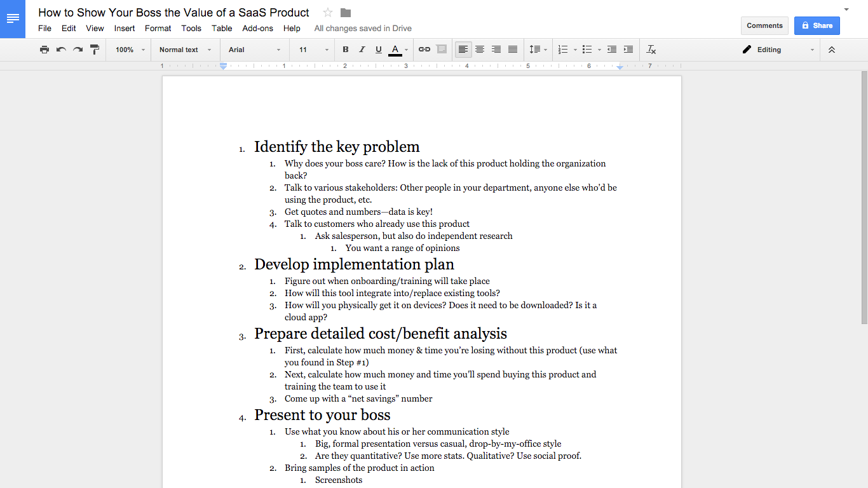Open the Tools menu

click(191, 28)
